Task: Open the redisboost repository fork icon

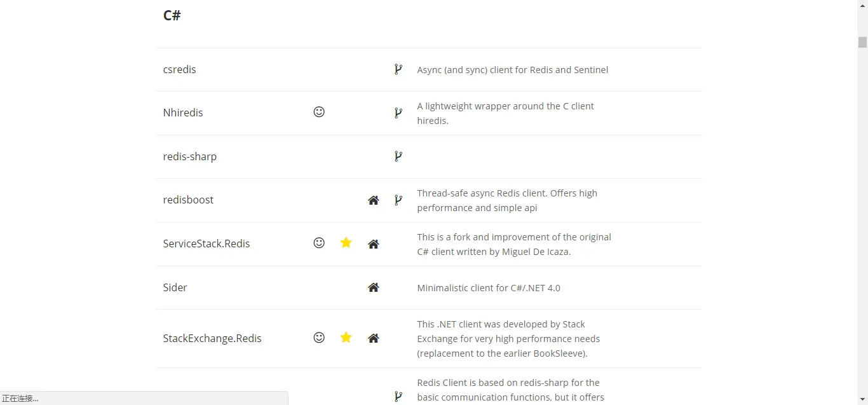Action: pyautogui.click(x=398, y=200)
